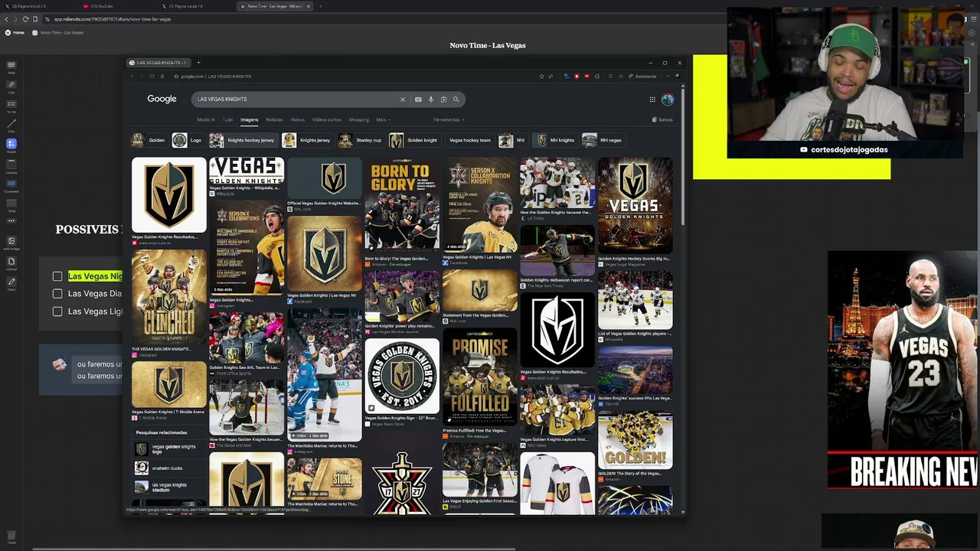Screen dimensions: 980x551
Task: Open the Vegas Golden Knights Est. 2017 sign image
Action: tap(402, 376)
